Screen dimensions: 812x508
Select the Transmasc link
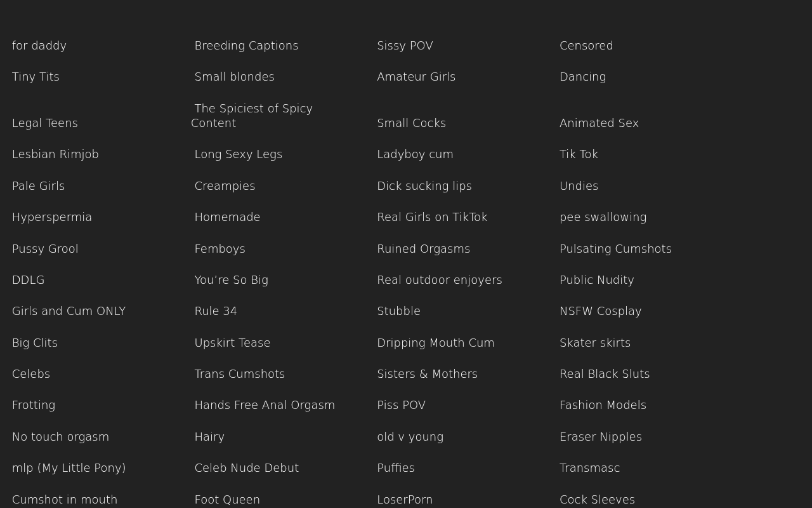[x=589, y=468]
